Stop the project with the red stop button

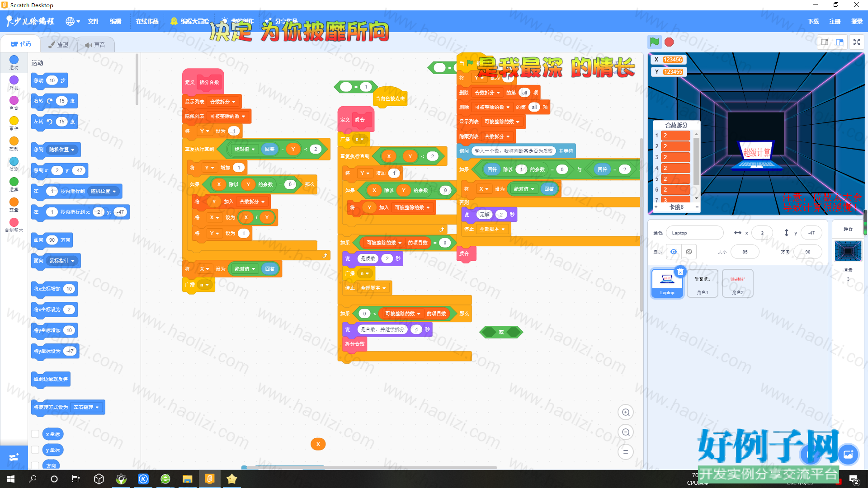click(669, 42)
